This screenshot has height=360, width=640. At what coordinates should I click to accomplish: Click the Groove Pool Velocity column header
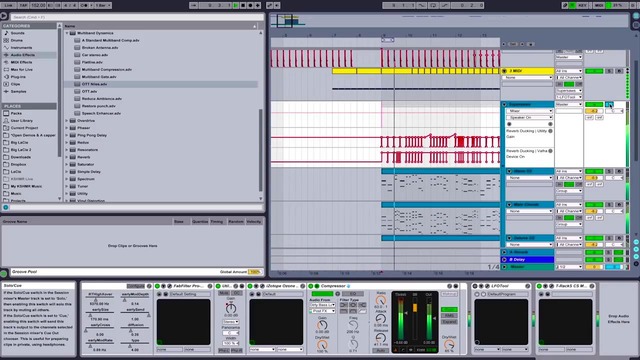(253, 222)
